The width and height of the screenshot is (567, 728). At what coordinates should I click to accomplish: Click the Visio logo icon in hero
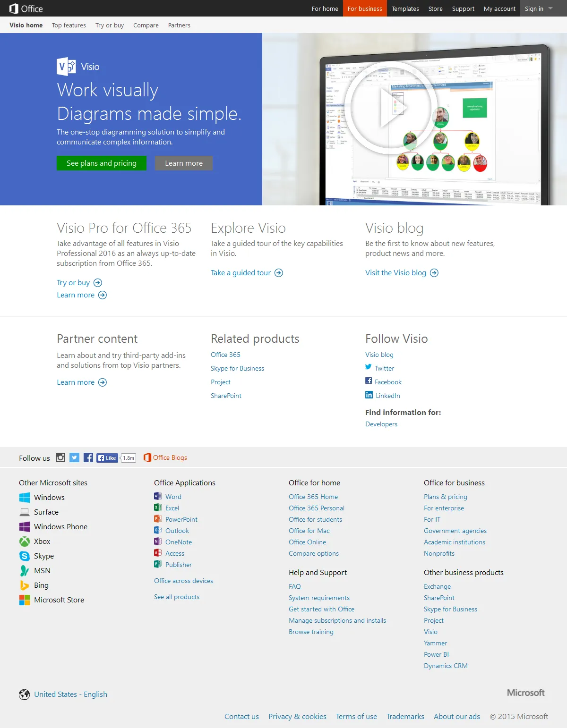click(66, 67)
